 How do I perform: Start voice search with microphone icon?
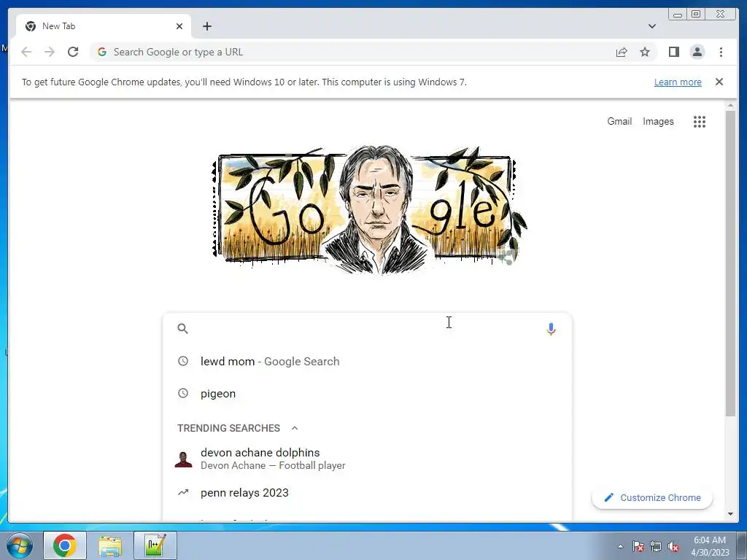pyautogui.click(x=551, y=329)
